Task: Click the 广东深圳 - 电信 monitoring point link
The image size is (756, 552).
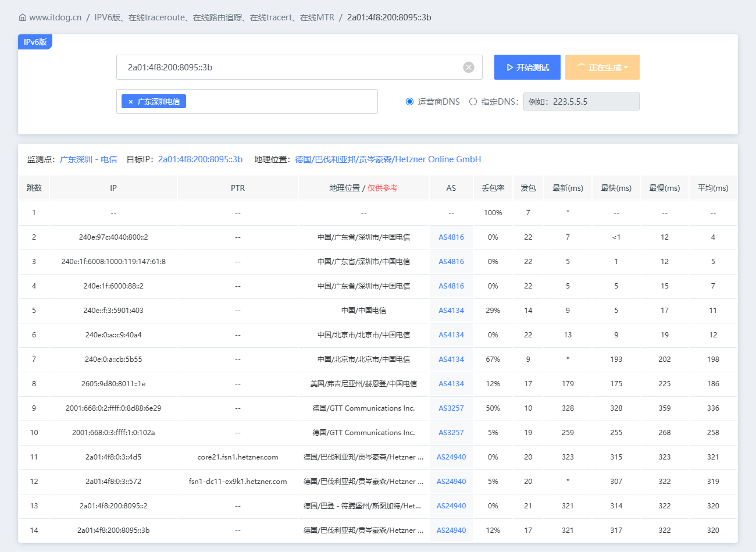Action: [88, 159]
